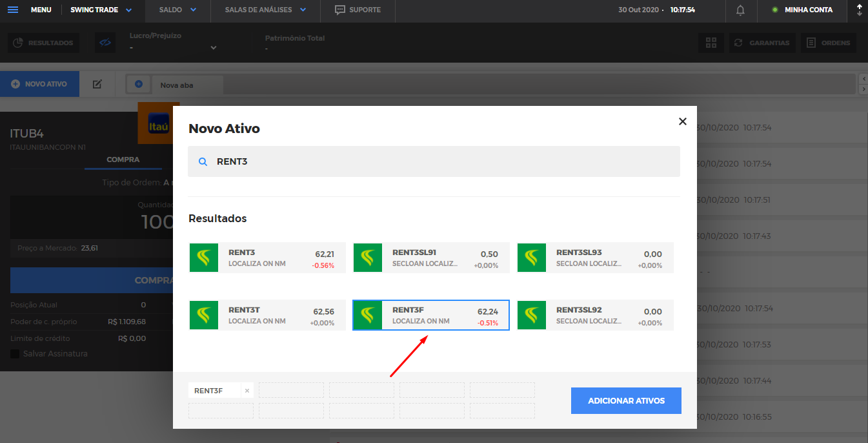Image resolution: width=868 pixels, height=443 pixels.
Task: Click NOVO ATIVO button
Action: pos(39,84)
